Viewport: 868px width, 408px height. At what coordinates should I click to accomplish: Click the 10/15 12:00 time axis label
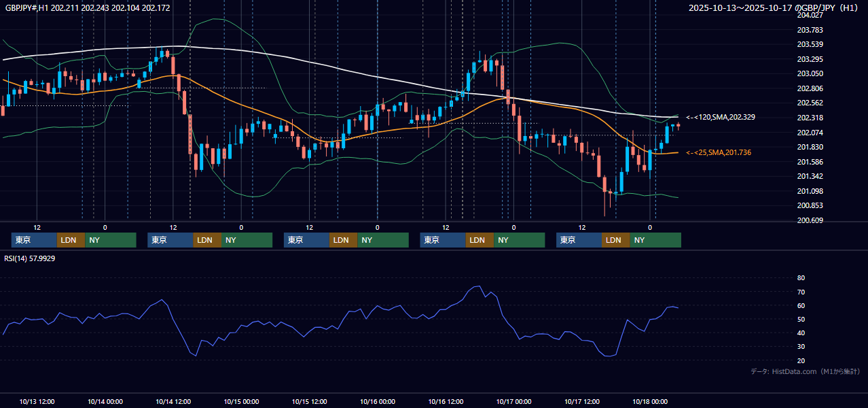(309, 401)
